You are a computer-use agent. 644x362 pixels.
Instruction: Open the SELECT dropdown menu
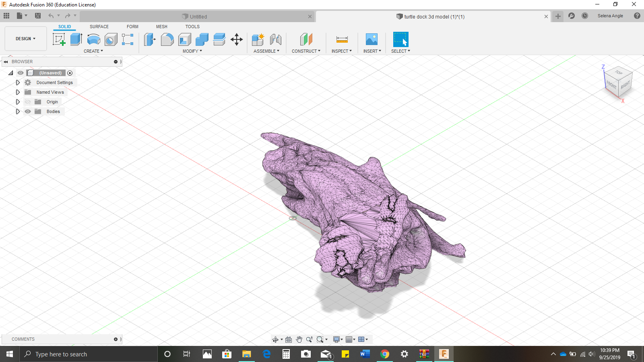tap(401, 51)
